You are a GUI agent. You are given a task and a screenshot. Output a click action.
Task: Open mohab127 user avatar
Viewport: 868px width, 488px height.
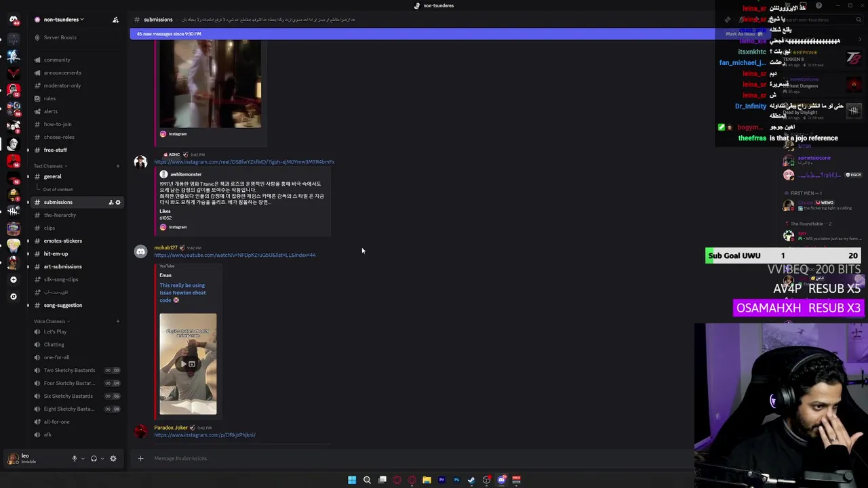(140, 251)
